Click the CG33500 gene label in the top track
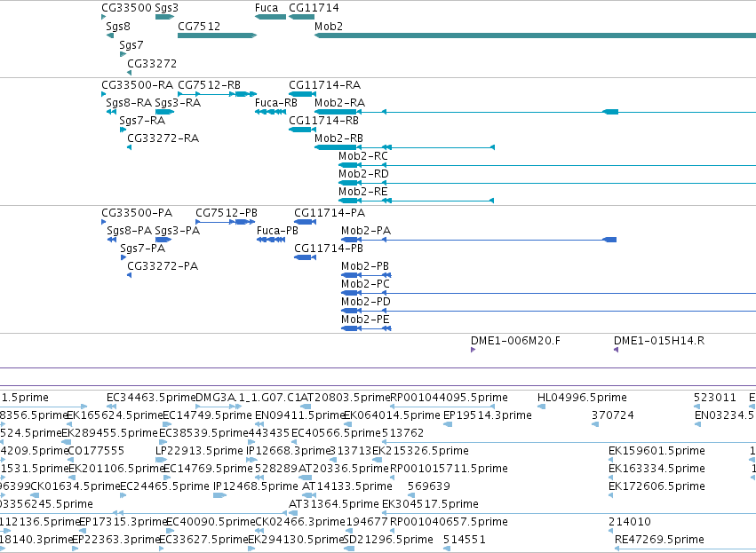This screenshot has width=756, height=553. pyautogui.click(x=126, y=8)
